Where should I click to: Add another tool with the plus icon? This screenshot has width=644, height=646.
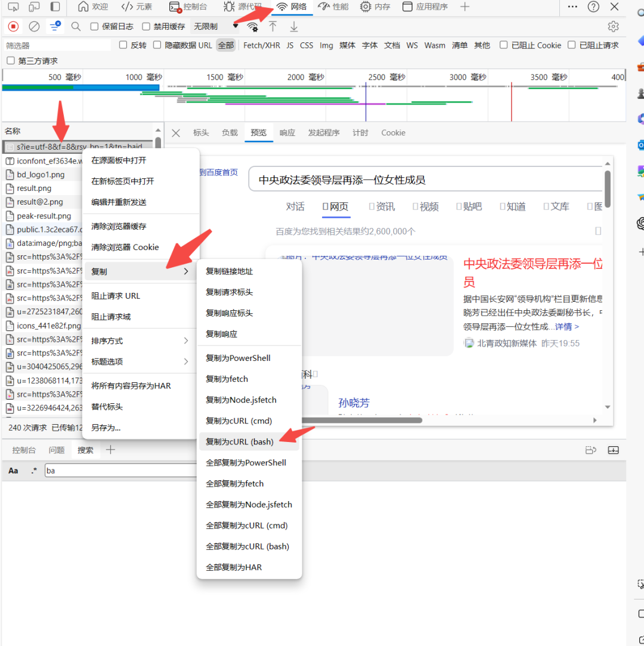pos(465,7)
